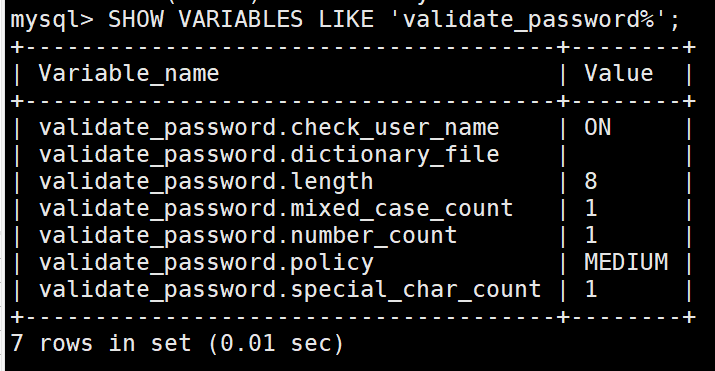Click the '7 rows in set' result line
Viewport: 715px width, 371px height.
click(176, 343)
